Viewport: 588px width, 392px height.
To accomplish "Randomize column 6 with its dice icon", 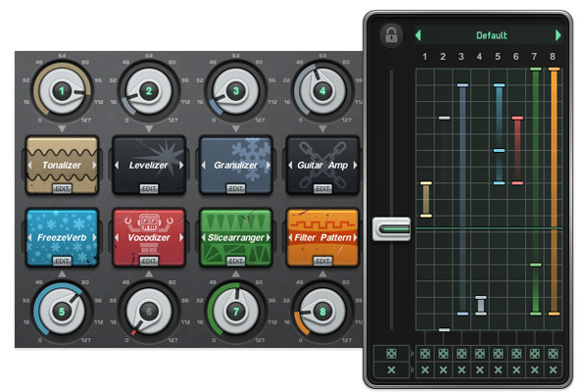I will pos(516,354).
